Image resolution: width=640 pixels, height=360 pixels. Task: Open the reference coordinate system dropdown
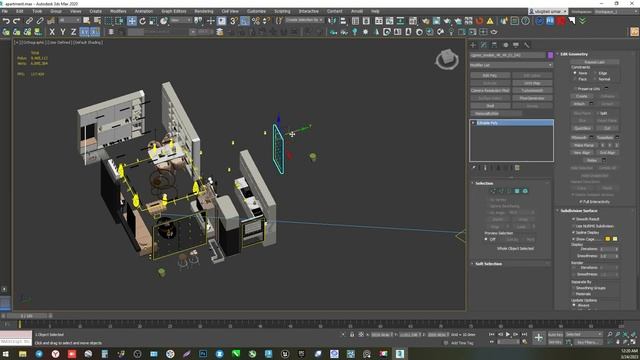[180, 20]
